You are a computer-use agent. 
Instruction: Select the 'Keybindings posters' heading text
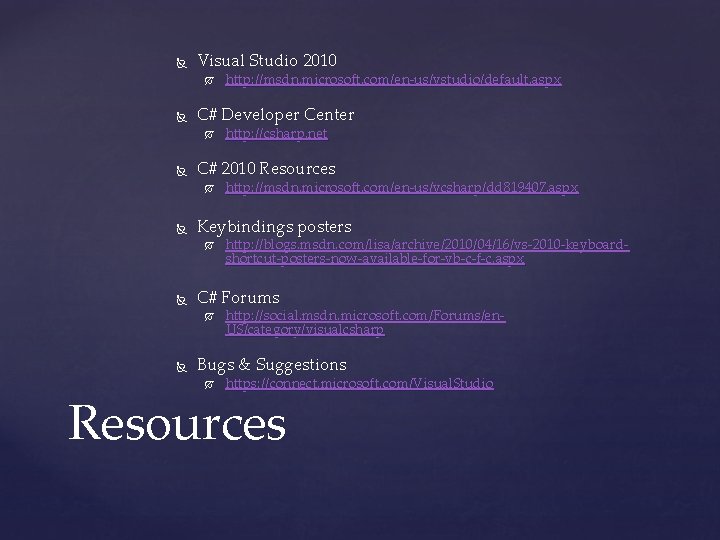(274, 227)
